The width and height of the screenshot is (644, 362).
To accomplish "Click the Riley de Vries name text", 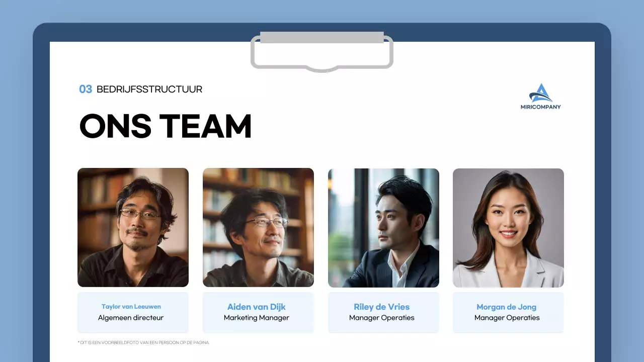I will click(x=382, y=307).
